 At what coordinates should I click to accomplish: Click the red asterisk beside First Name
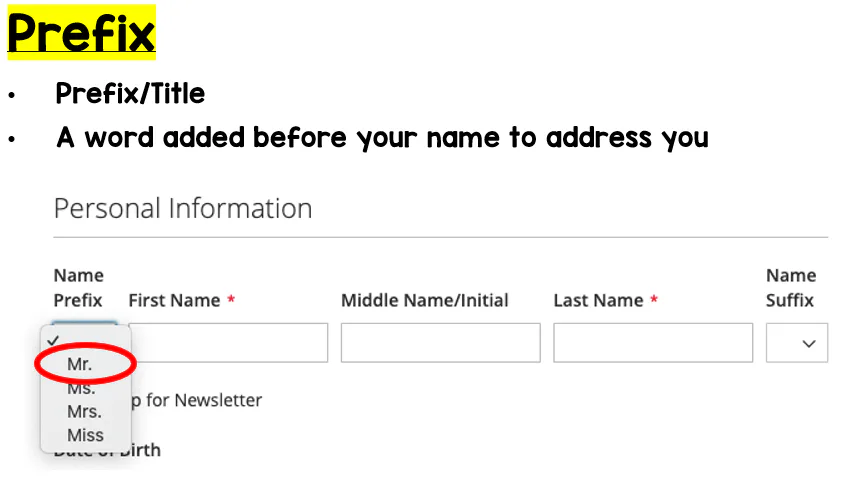click(231, 300)
